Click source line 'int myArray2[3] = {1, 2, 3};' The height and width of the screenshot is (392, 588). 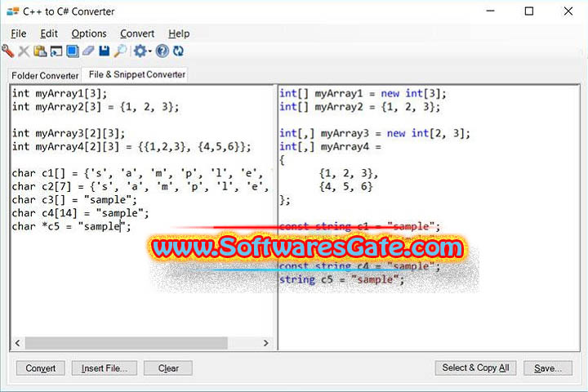coord(96,106)
